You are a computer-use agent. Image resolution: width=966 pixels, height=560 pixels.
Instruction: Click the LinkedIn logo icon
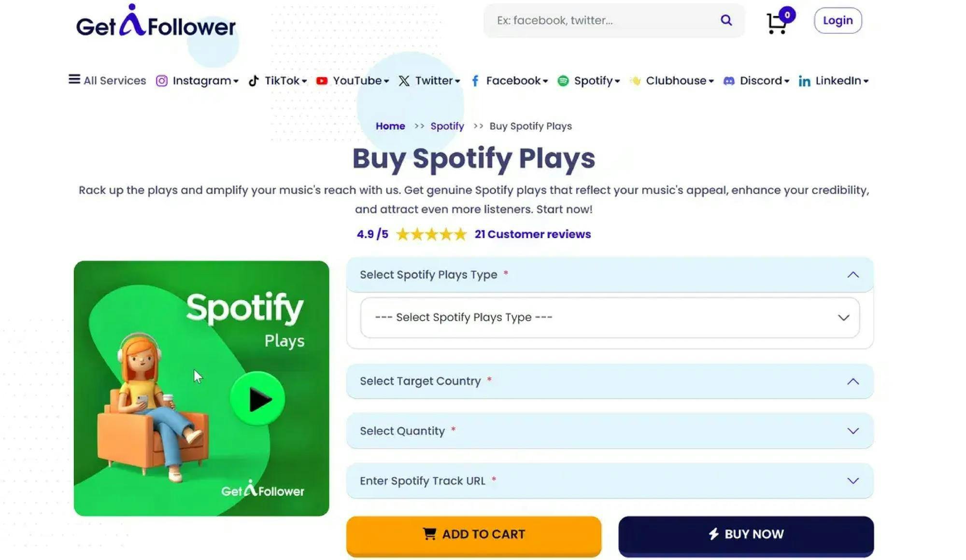click(804, 81)
